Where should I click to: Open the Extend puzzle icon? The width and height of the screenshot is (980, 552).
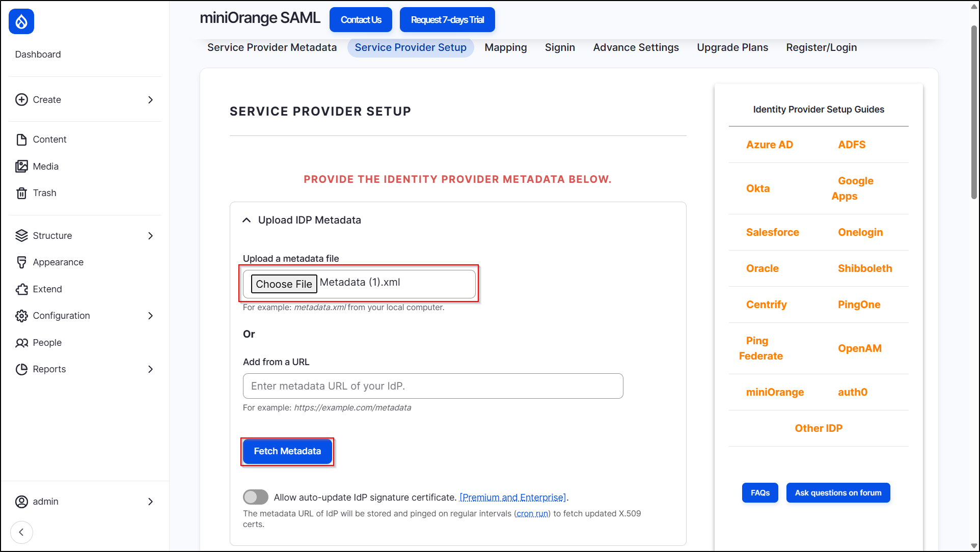coord(21,289)
